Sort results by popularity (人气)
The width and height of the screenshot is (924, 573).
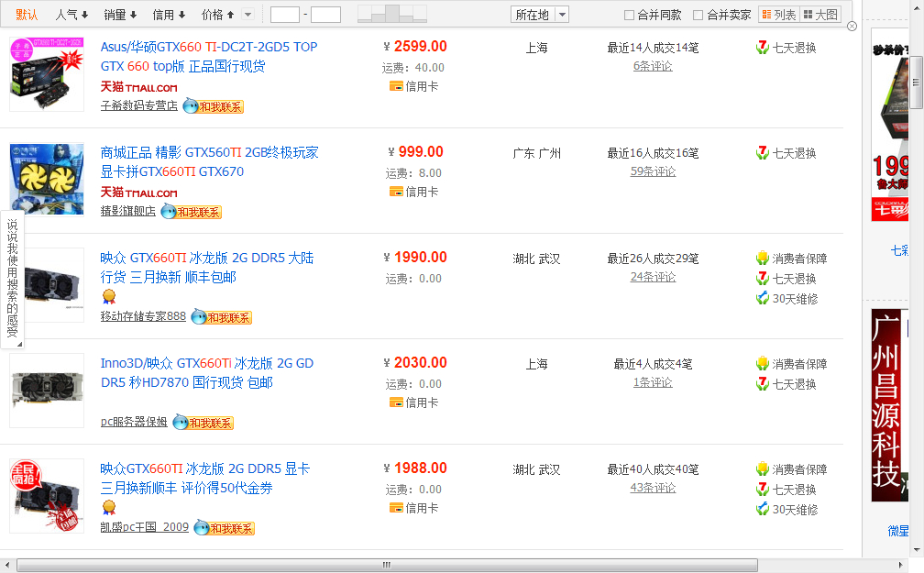[x=71, y=15]
